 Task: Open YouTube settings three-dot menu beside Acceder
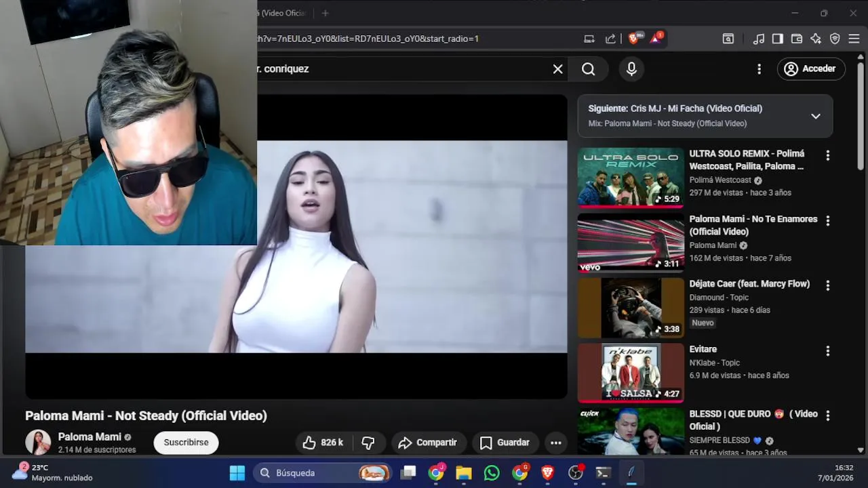[x=759, y=68]
